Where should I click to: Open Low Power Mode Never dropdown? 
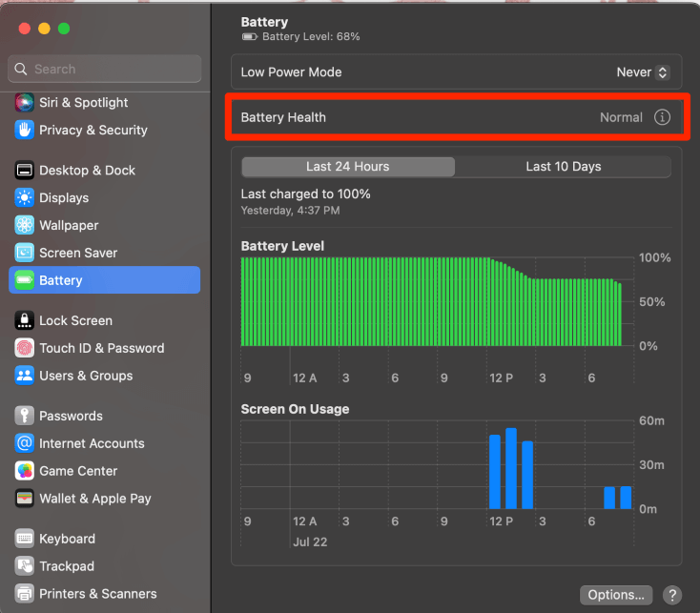coord(643,72)
